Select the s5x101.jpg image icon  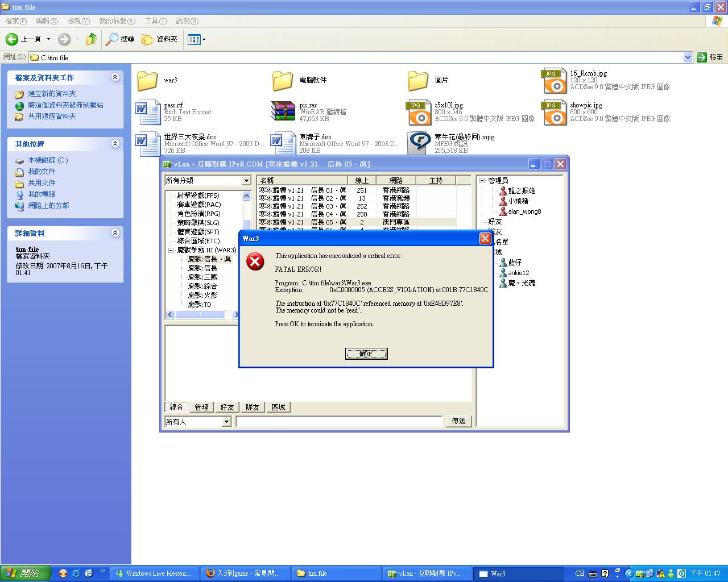point(419,113)
